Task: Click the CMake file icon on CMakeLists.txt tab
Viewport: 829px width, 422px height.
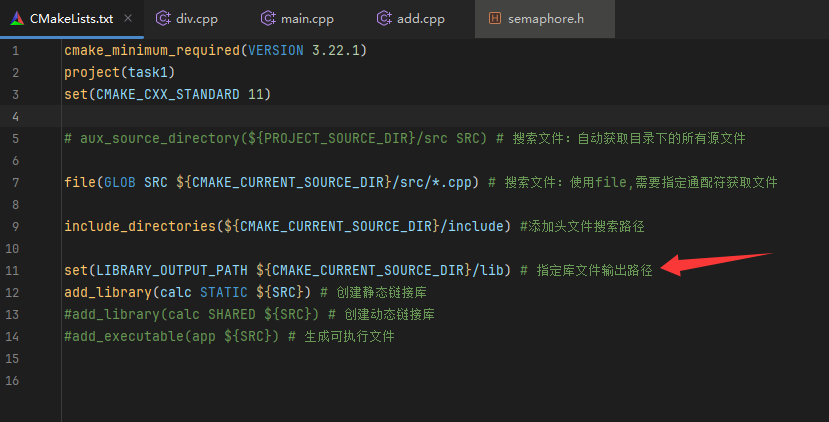Action: point(16,19)
